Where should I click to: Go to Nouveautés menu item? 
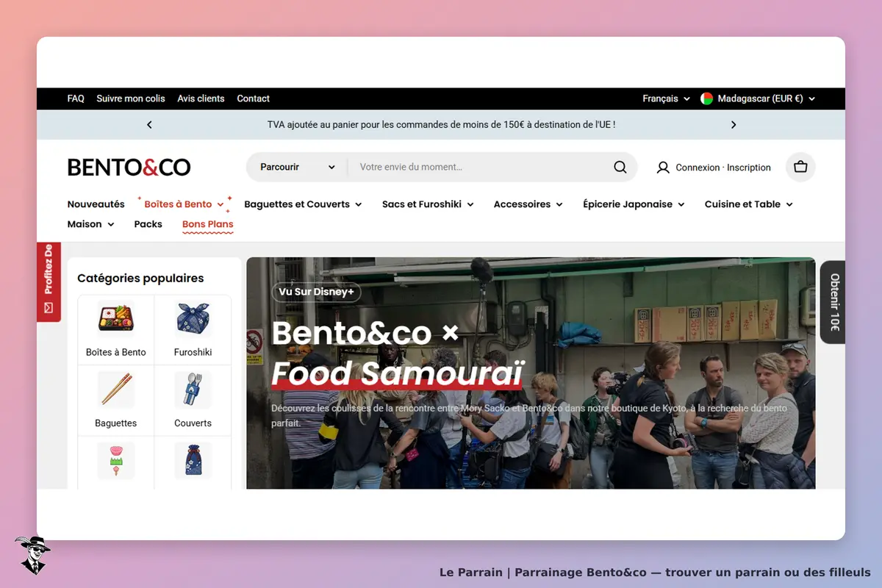pos(96,204)
